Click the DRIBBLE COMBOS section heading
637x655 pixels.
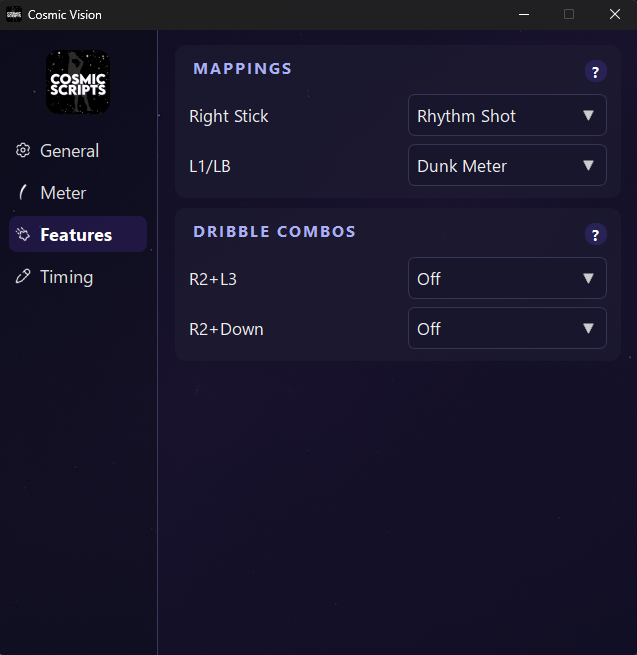click(x=274, y=232)
